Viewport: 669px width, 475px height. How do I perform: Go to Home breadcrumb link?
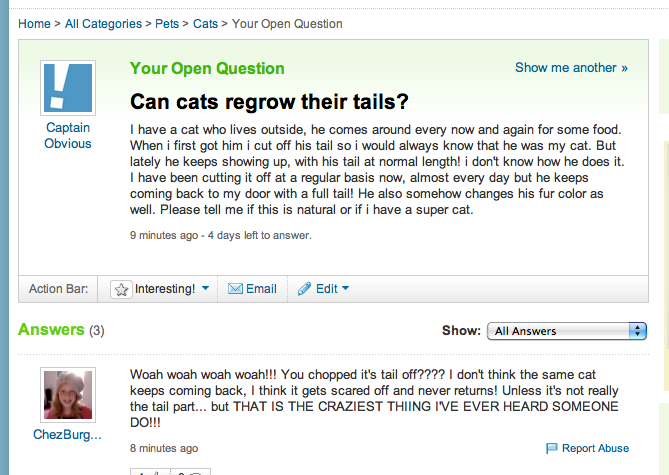(34, 24)
